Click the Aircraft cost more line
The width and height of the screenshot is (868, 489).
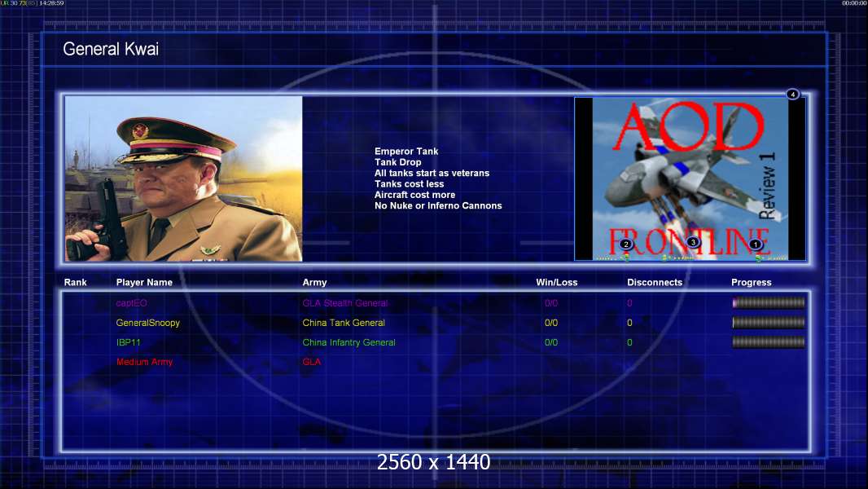pyautogui.click(x=414, y=195)
